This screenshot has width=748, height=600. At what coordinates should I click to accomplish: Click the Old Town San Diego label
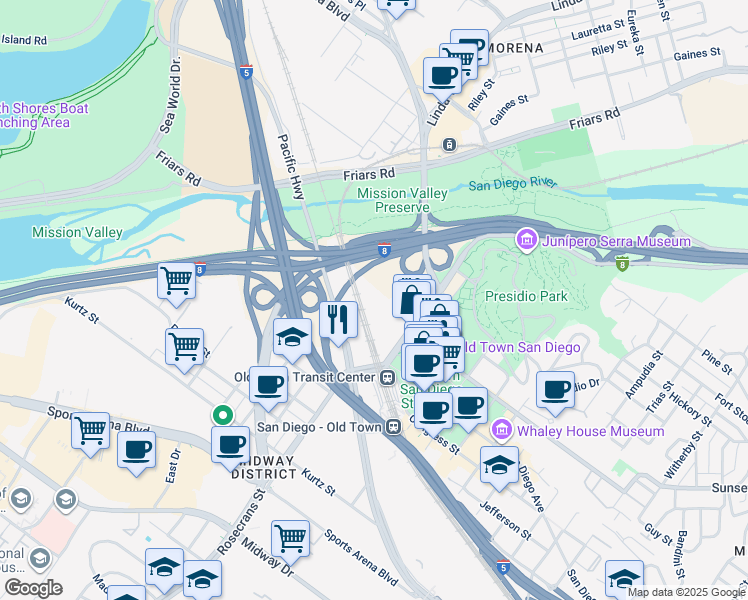coord(523,347)
